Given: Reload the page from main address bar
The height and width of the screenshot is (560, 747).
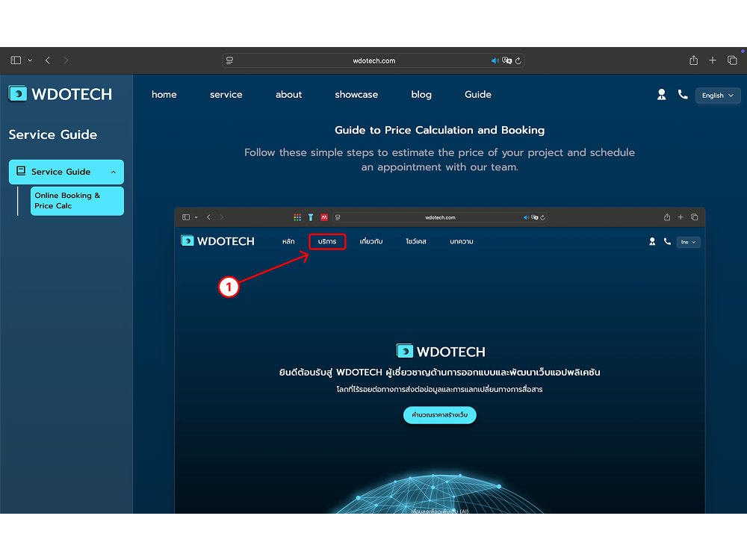Looking at the screenshot, I should pos(518,60).
